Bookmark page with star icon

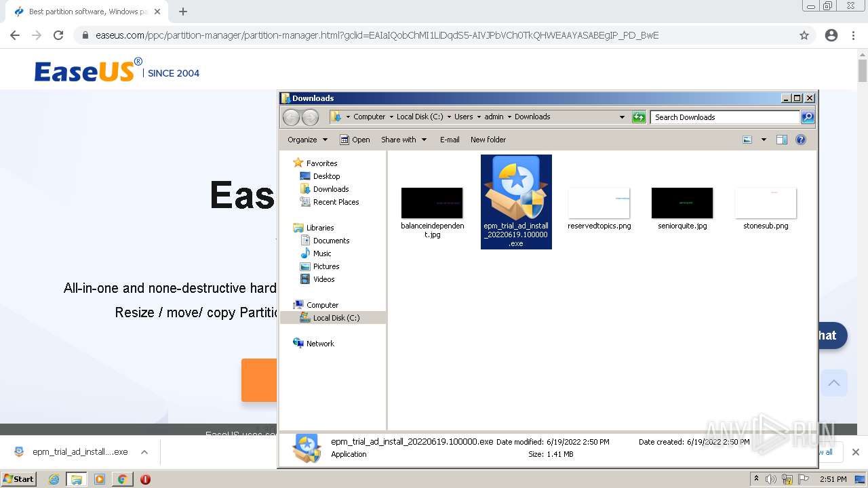coord(804,35)
